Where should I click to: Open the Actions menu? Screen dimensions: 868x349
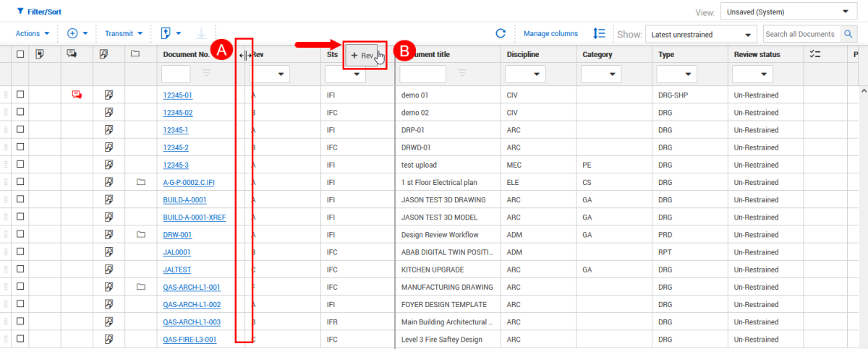point(33,33)
